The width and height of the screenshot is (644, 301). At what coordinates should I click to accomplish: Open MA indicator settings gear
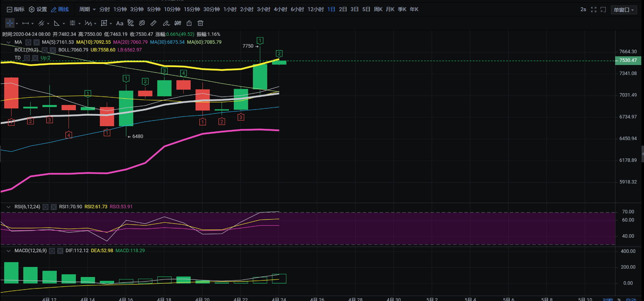click(x=28, y=42)
